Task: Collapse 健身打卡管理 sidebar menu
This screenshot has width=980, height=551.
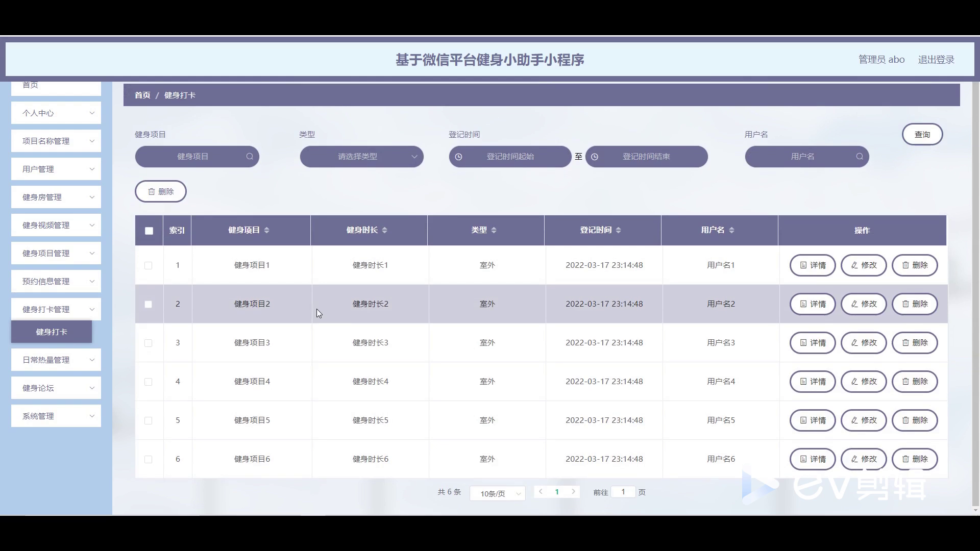Action: click(56, 309)
